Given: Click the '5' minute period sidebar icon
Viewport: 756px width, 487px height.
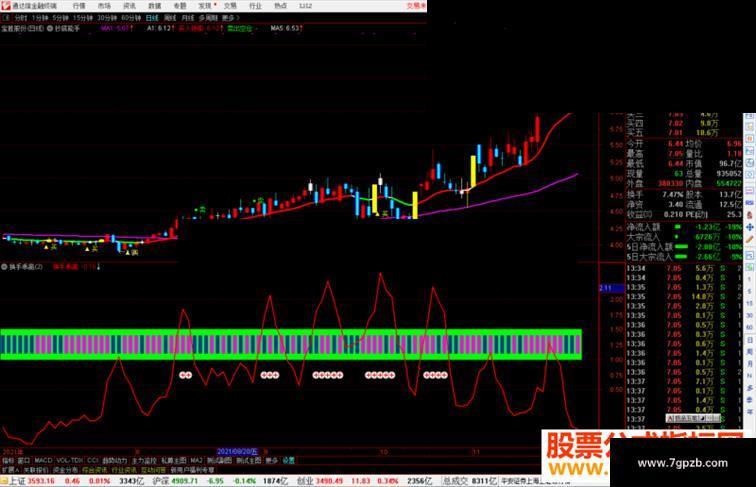Looking at the screenshot, I should [x=749, y=291].
